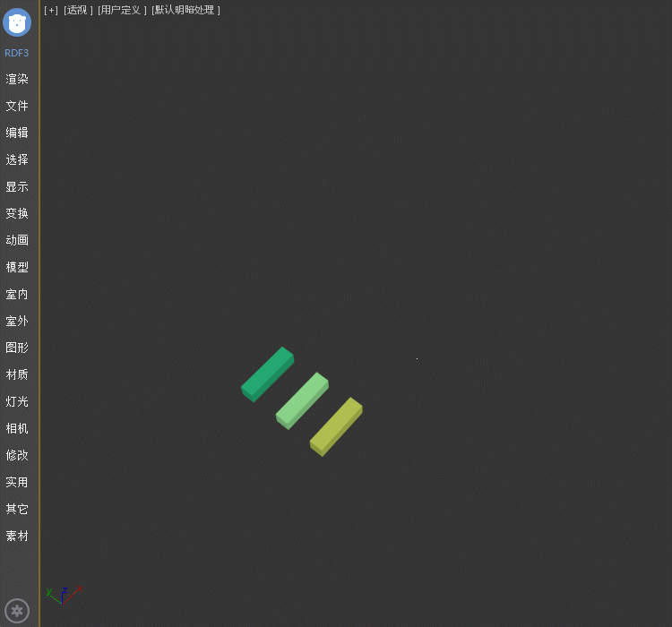Click the RDF3 label in sidebar

pos(17,53)
